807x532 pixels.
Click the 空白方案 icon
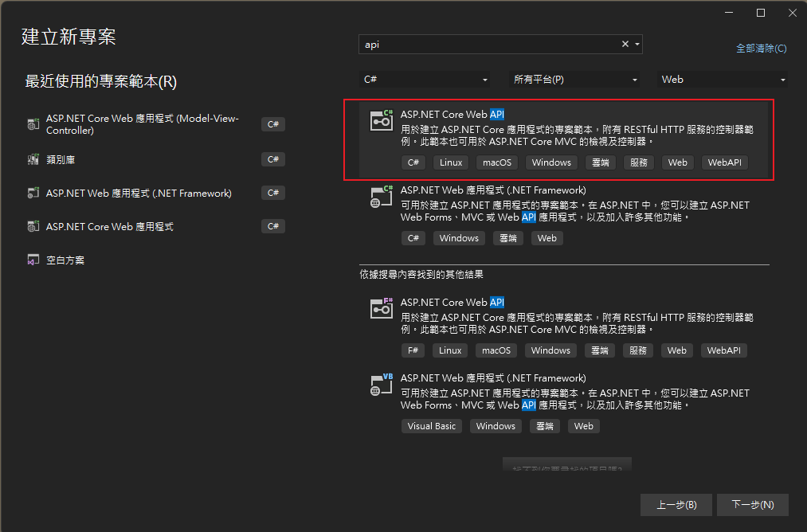tap(33, 260)
